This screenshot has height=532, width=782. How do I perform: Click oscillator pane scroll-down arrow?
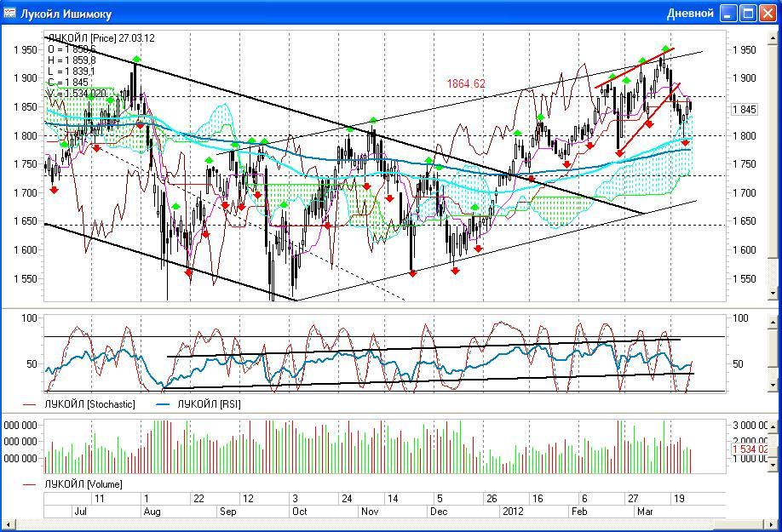[773, 386]
